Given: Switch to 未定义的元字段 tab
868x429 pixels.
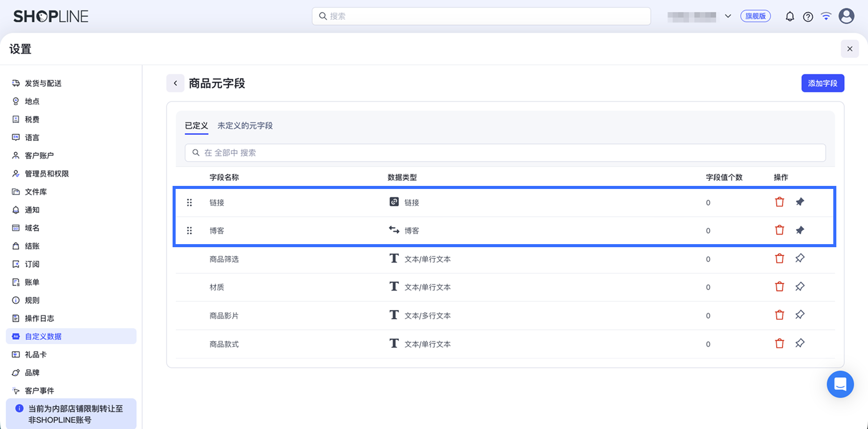Looking at the screenshot, I should pos(245,126).
